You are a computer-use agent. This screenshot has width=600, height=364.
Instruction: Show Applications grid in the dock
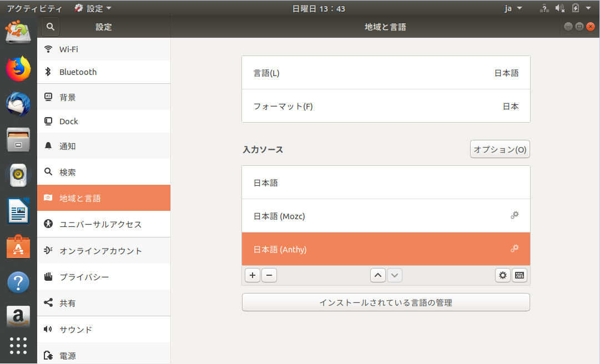click(18, 345)
